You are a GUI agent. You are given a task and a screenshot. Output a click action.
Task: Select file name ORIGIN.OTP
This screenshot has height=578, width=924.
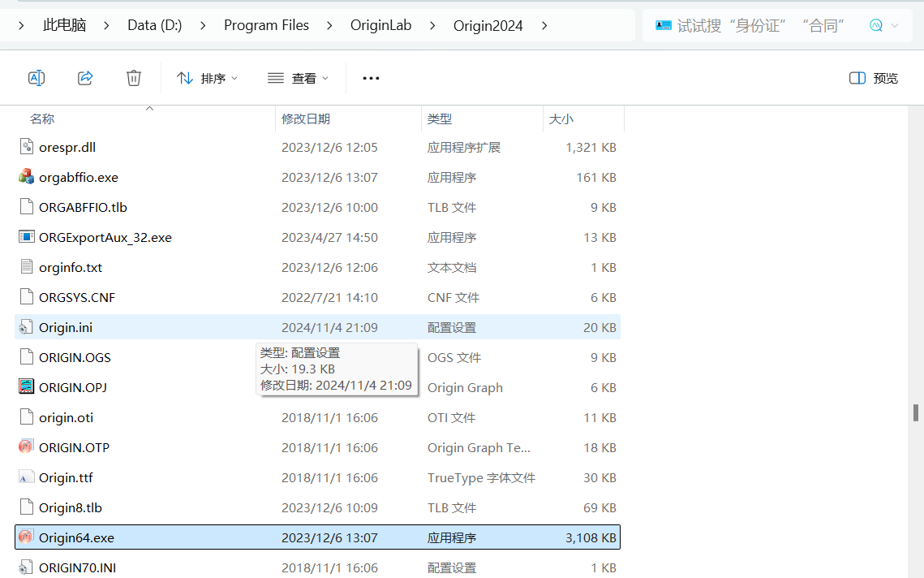point(75,448)
